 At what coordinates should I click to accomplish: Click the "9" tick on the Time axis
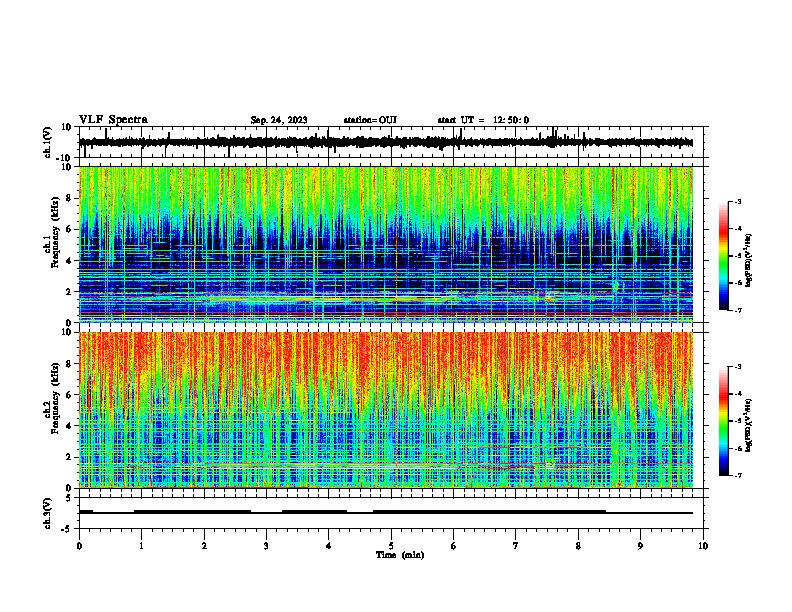pyautogui.click(x=640, y=546)
